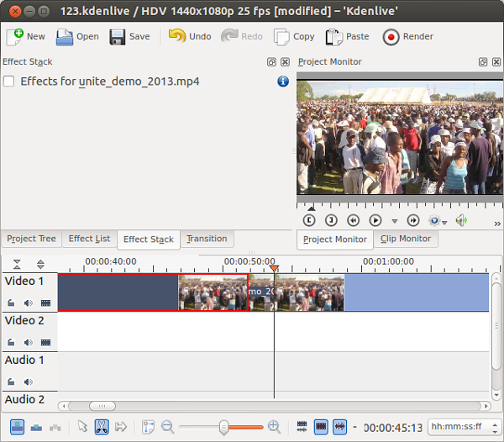Open the Project Tree tab
Screen dimensions: 504x442
pyautogui.click(x=31, y=239)
